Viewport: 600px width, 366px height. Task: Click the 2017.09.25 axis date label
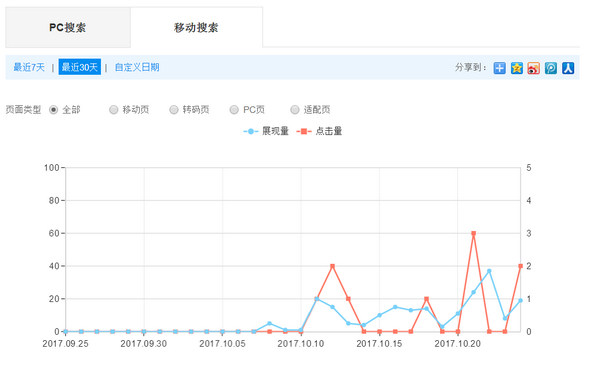tap(65, 344)
